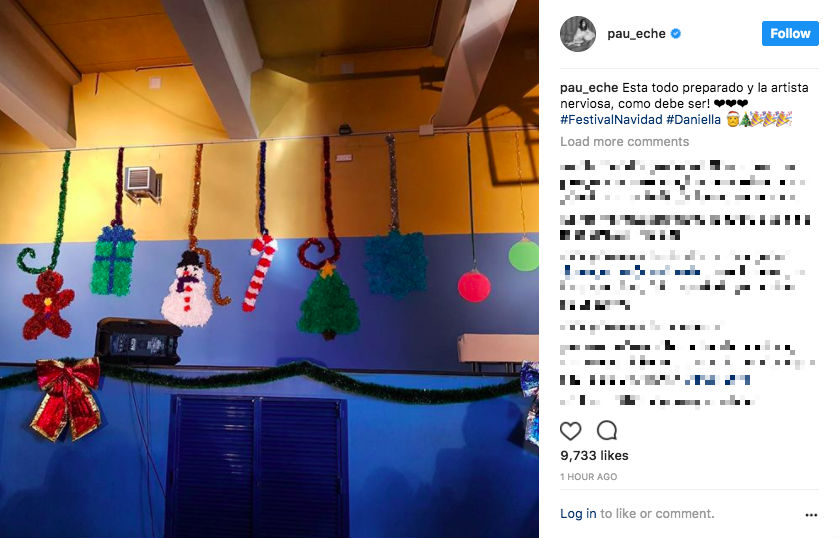Click the Christmas decorations photo
The height and width of the screenshot is (538, 839).
pyautogui.click(x=269, y=269)
